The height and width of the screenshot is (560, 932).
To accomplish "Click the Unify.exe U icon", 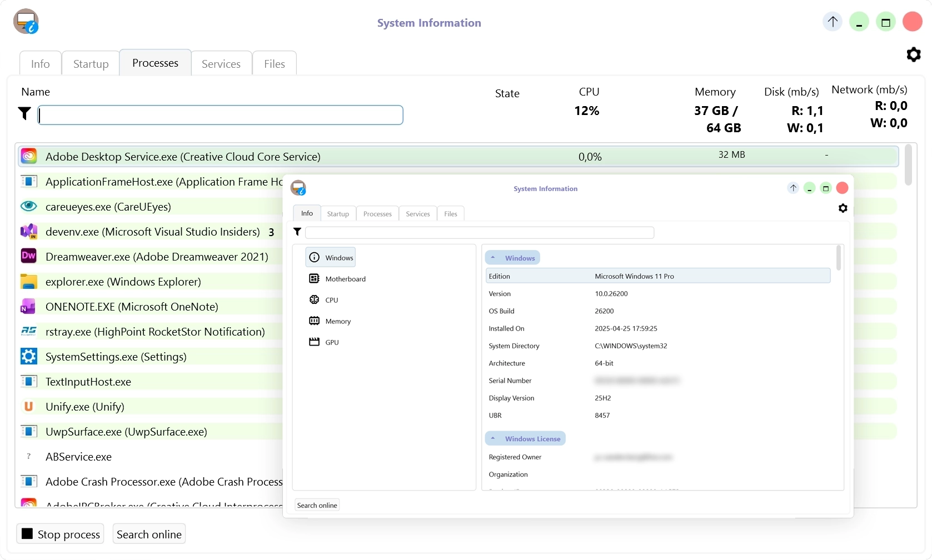I will [29, 406].
